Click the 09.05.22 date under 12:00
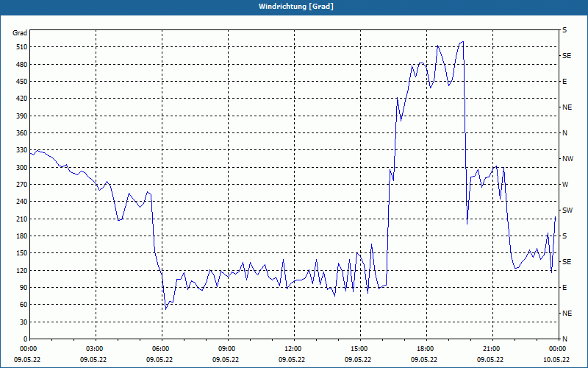This screenshot has width=588, height=368. point(292,360)
